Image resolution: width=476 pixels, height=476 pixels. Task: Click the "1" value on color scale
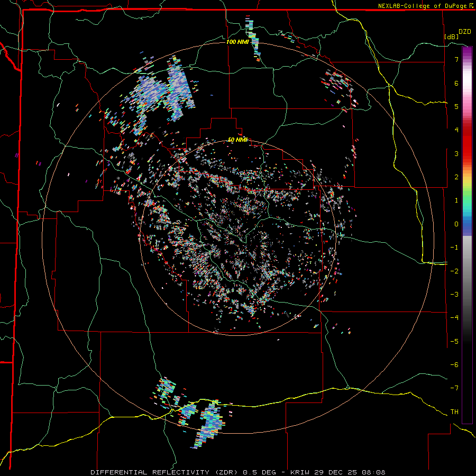point(456,200)
